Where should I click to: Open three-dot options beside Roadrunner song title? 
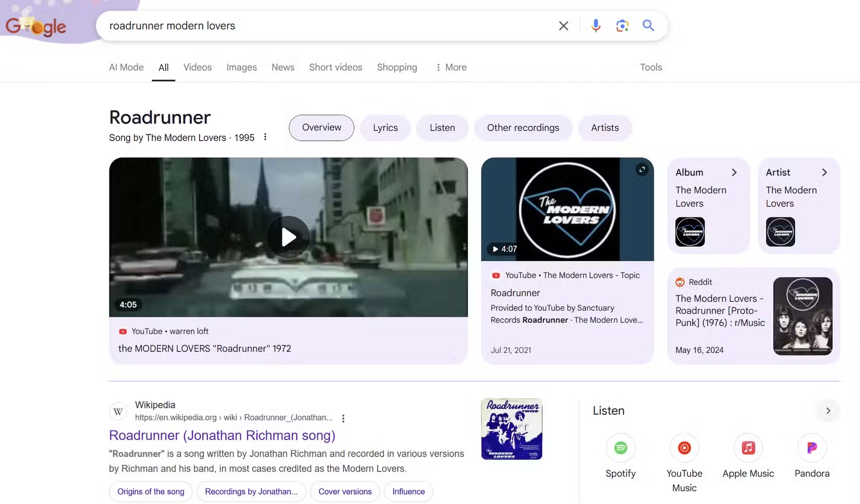(x=265, y=137)
